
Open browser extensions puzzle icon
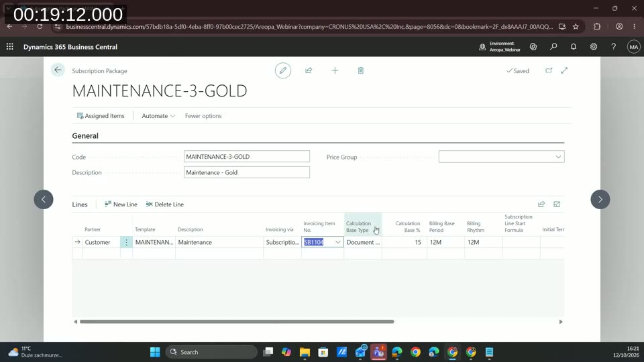coord(597,26)
